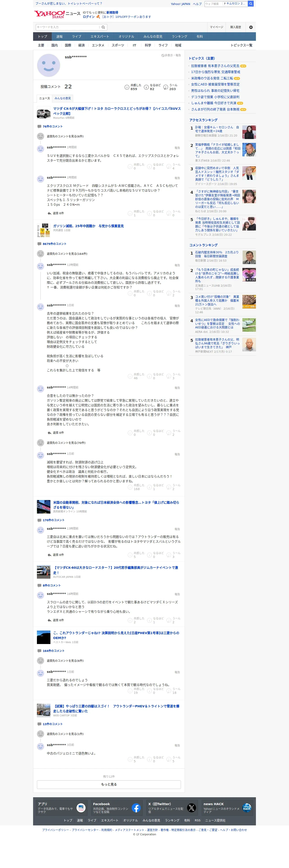Click the reply arrow on the 三菱自は北米 comment
The height and width of the screenshot is (868, 289).
pyautogui.click(x=50, y=555)
